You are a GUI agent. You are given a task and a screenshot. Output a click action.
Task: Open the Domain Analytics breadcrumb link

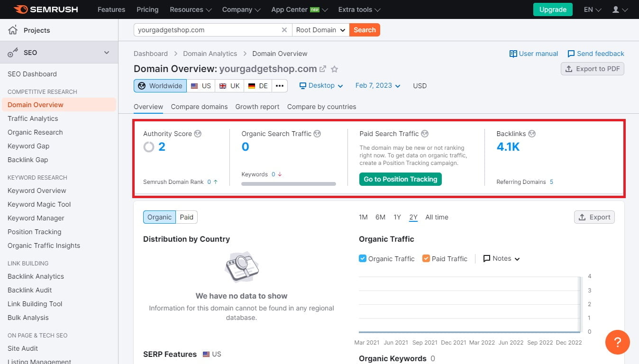(x=210, y=54)
